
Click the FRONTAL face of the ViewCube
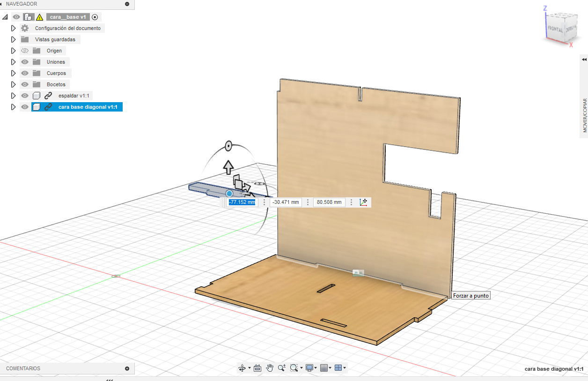pyautogui.click(x=555, y=29)
